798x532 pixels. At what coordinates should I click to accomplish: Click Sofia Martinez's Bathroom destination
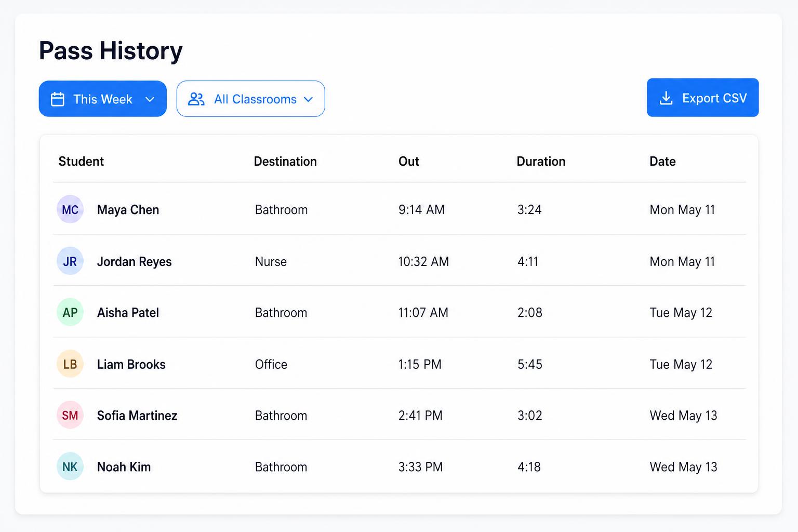pyautogui.click(x=281, y=416)
